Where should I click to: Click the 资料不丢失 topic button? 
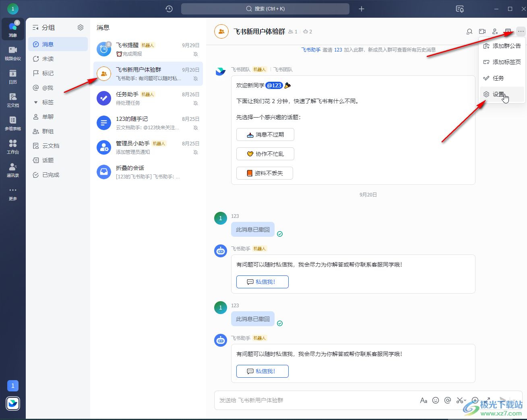pos(265,173)
